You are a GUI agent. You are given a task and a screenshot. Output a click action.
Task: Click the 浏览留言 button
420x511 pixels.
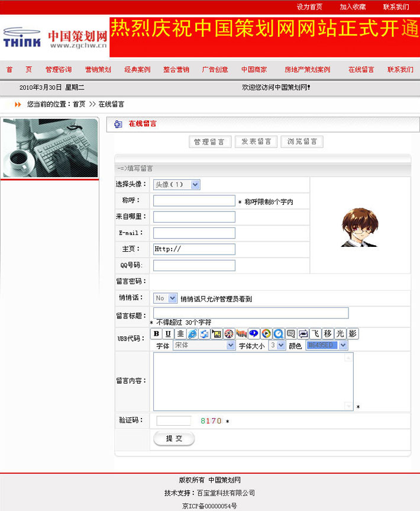(302, 142)
